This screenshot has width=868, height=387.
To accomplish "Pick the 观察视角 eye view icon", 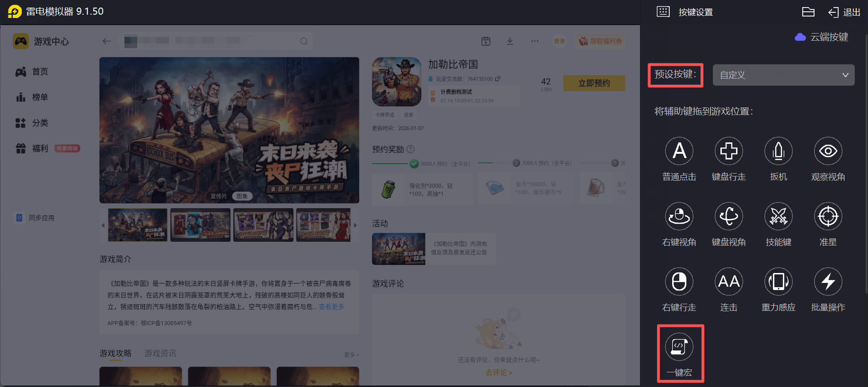I will [828, 151].
